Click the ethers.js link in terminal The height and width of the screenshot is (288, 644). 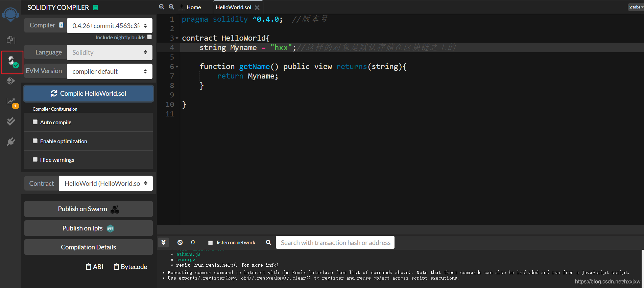pyautogui.click(x=188, y=254)
